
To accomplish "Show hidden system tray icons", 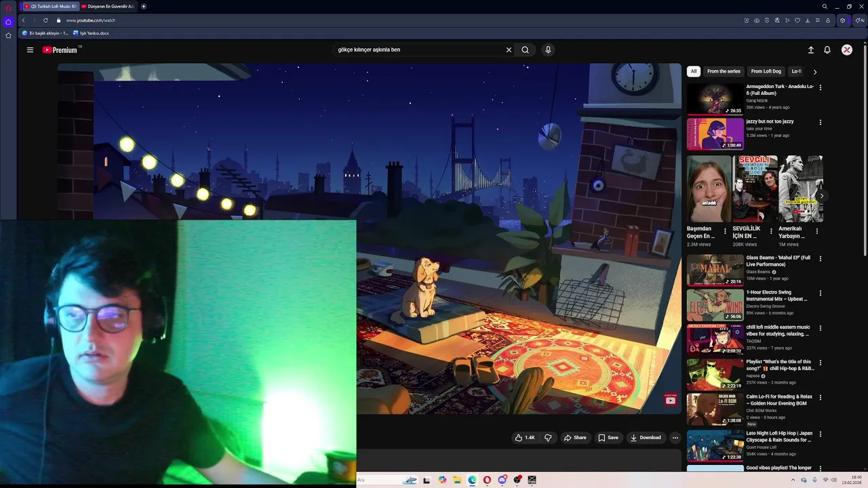I will [x=793, y=480].
